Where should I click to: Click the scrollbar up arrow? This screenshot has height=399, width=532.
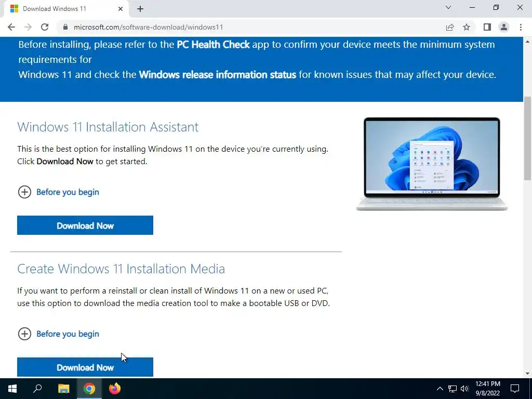528,42
